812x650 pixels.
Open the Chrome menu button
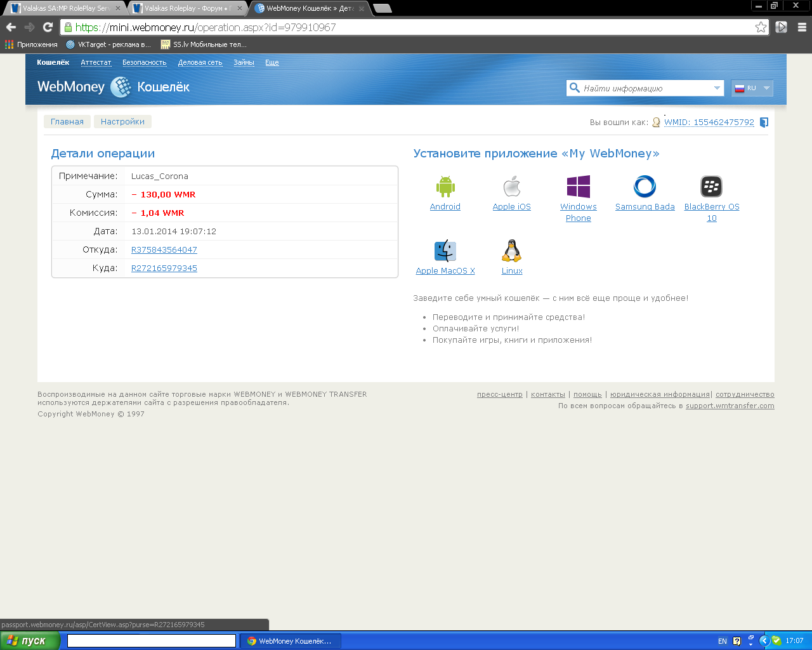point(802,27)
